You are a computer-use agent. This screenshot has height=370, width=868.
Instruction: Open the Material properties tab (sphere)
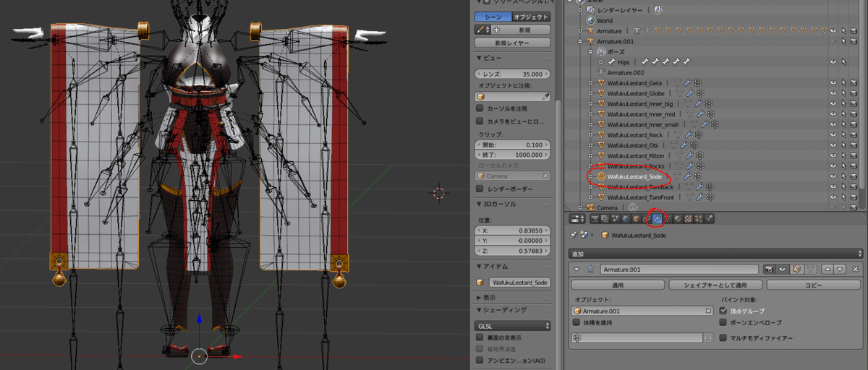point(678,218)
